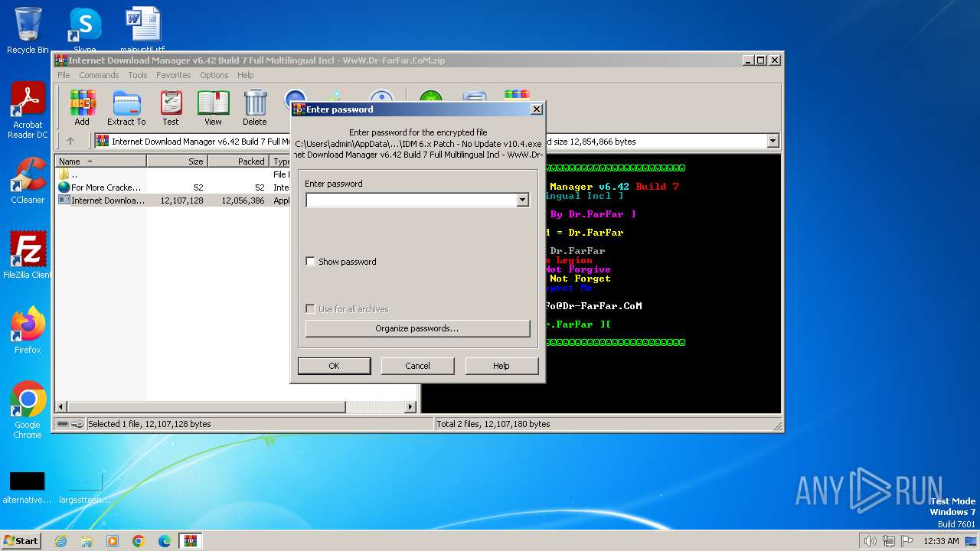Click the Help button in password dialog
The width and height of the screenshot is (980, 551).
coord(501,366)
